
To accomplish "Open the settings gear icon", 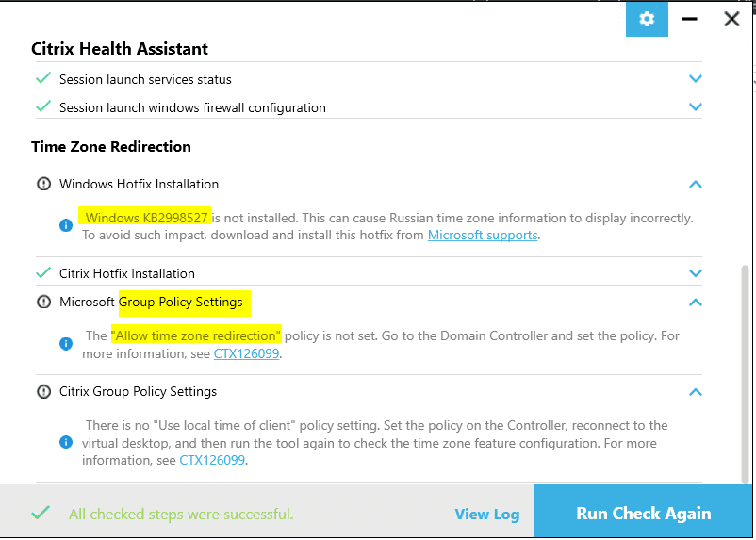I will click(x=646, y=19).
